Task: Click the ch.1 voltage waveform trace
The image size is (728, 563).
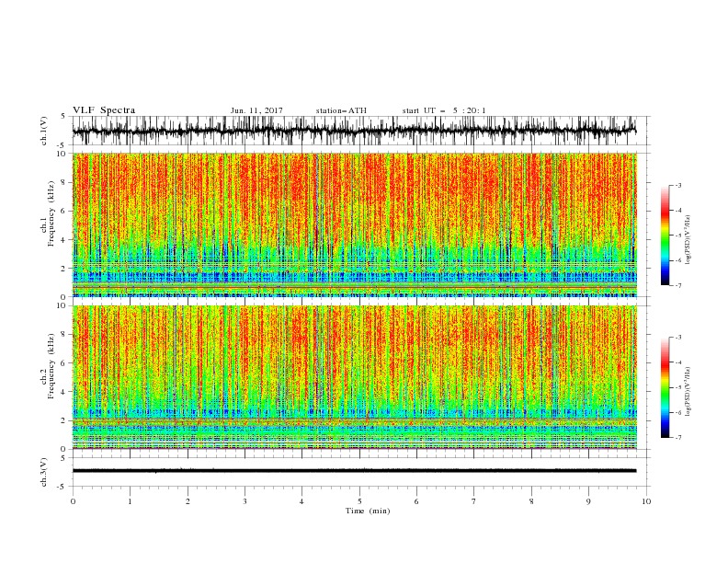Action: coord(354,131)
